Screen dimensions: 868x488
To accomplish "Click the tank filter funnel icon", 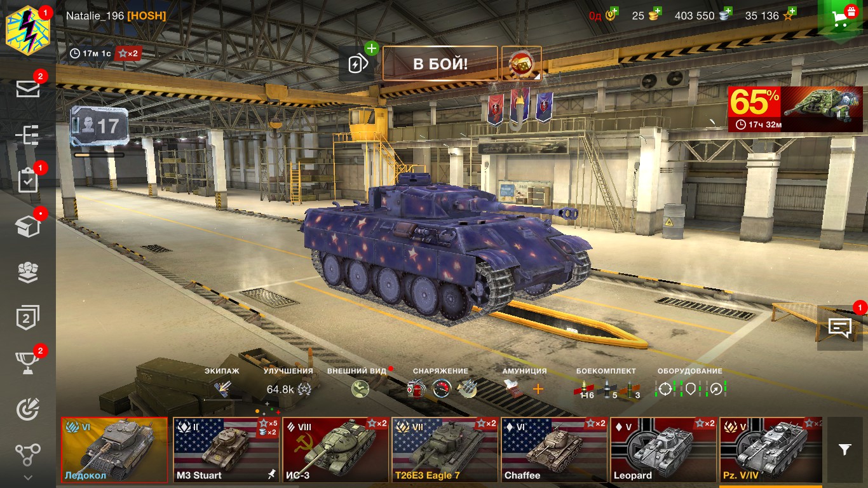I will pyautogui.click(x=844, y=450).
